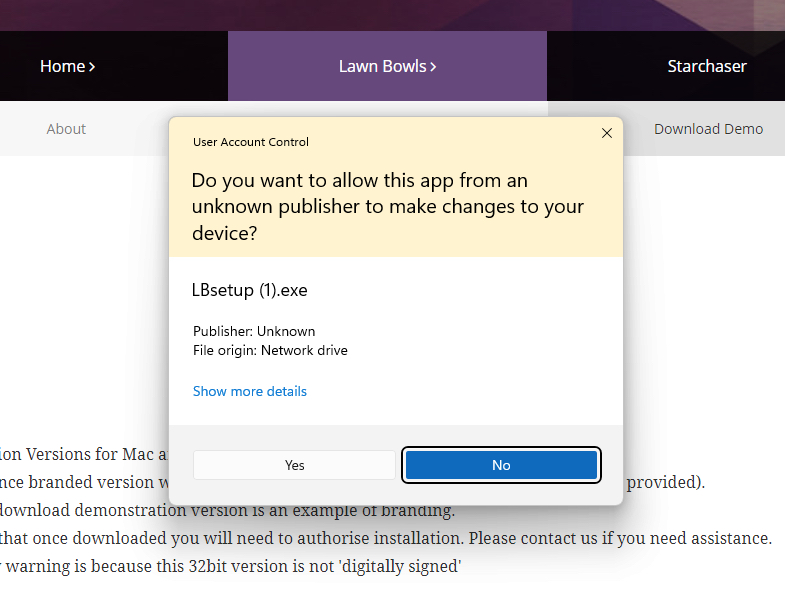
Task: Open the Show more details link
Action: tap(250, 391)
